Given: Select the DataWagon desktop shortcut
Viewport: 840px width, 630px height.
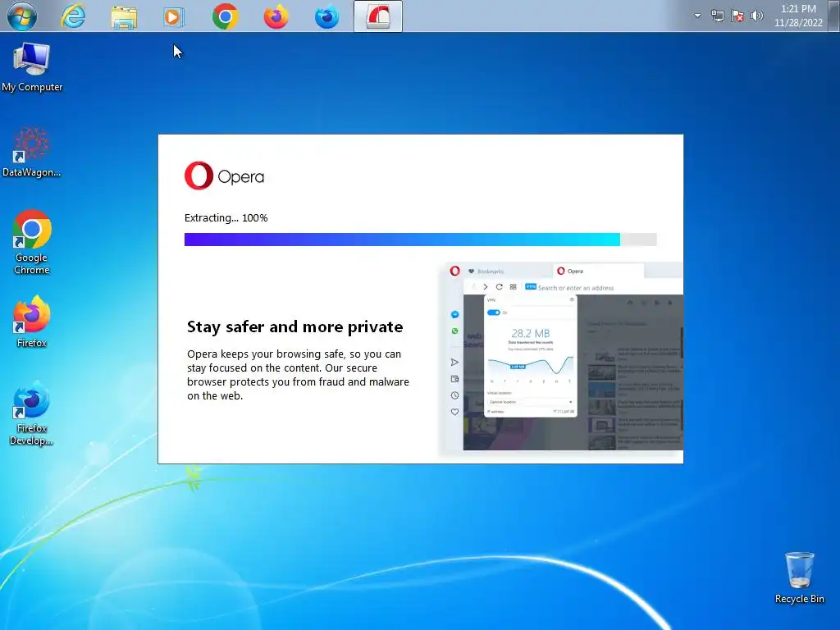Looking at the screenshot, I should [x=32, y=152].
